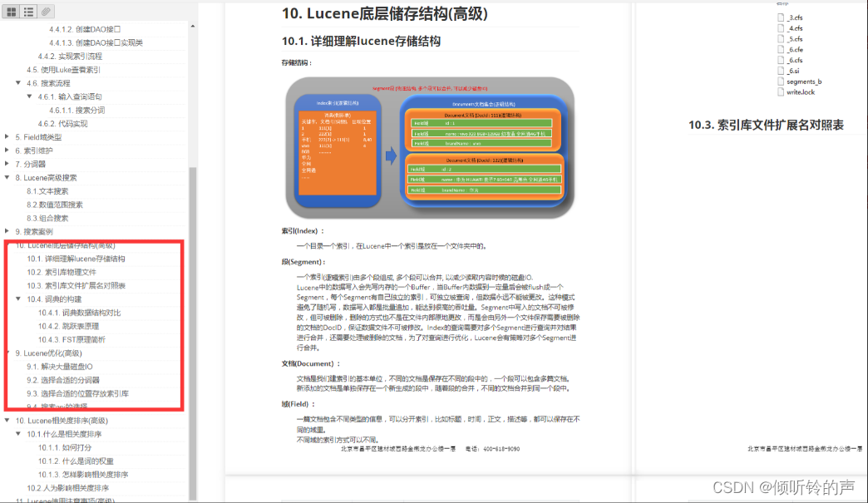Collapse the 10.4. 词典的构建 arrow
868x503 pixels.
(x=18, y=298)
